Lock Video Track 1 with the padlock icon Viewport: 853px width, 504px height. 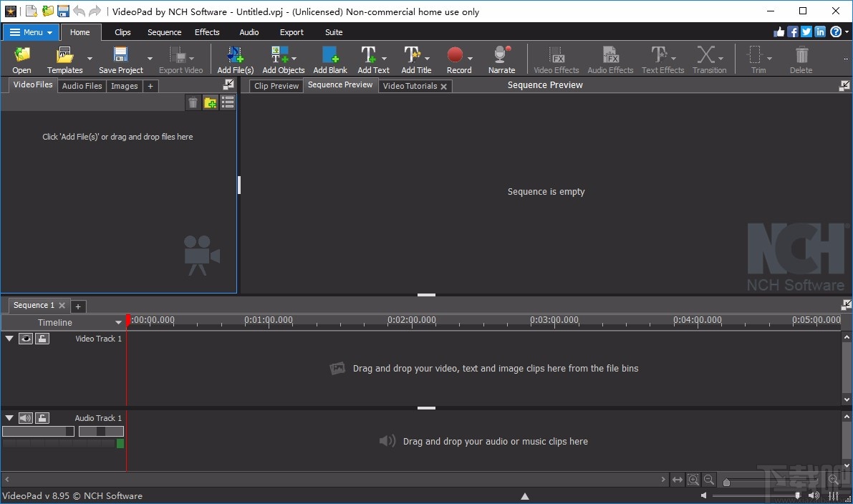click(x=42, y=338)
